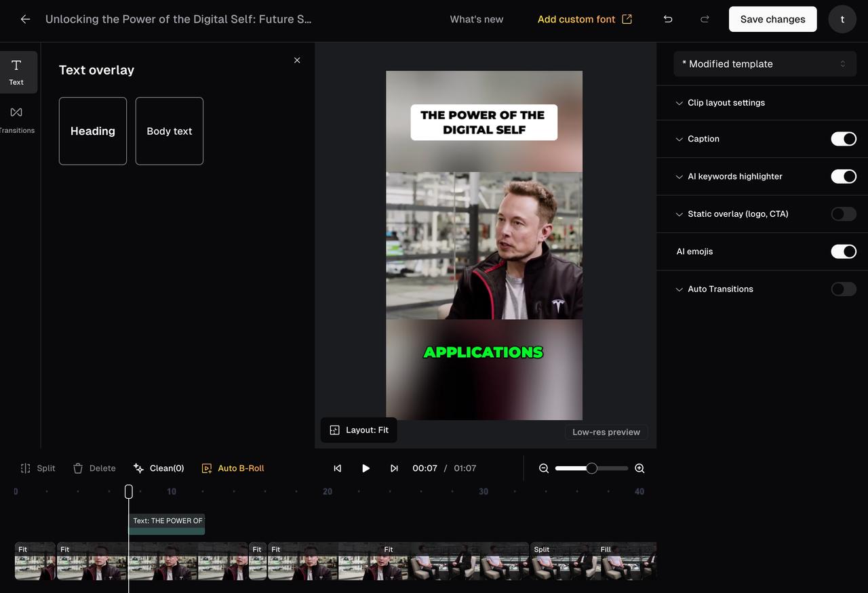Click the timeline playhead handle
The width and height of the screenshot is (868, 593).
click(129, 491)
